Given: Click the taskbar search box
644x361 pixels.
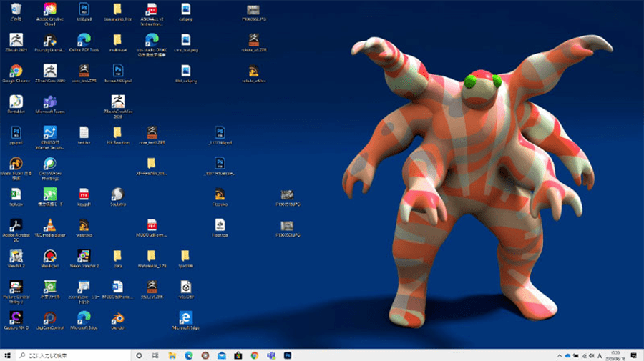Looking at the screenshot, I should (73, 355).
